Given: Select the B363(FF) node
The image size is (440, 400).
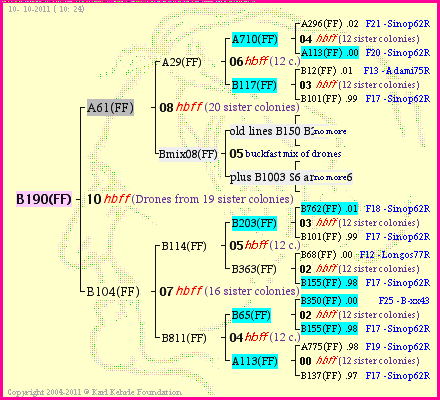Looking at the screenshot, I should [x=254, y=269].
